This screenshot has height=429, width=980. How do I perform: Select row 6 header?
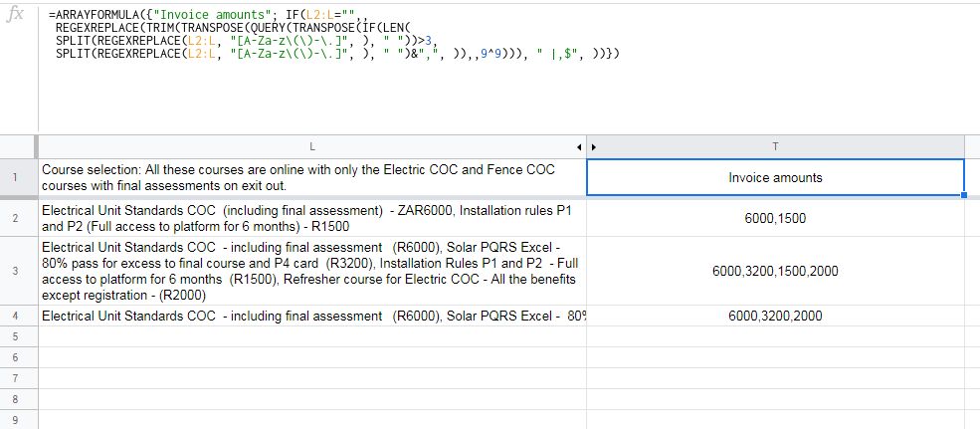coord(19,357)
